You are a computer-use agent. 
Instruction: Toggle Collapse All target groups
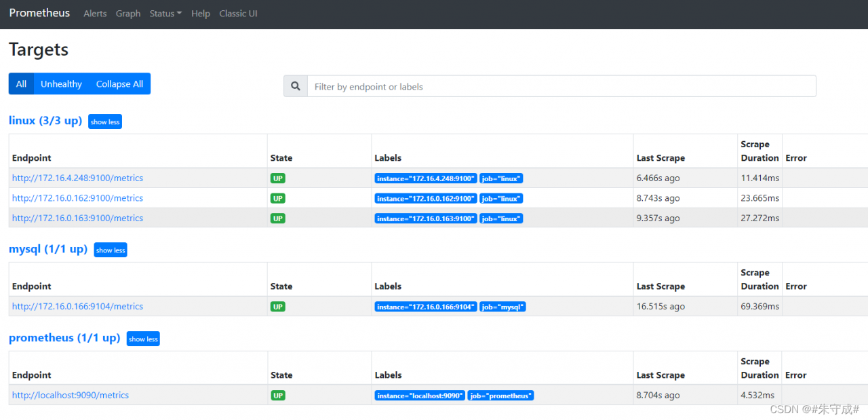pos(119,84)
